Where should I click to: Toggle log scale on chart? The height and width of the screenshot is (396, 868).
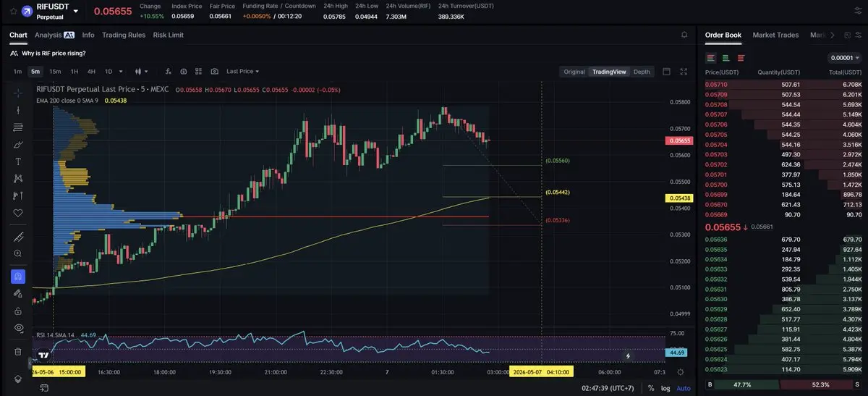coord(667,389)
